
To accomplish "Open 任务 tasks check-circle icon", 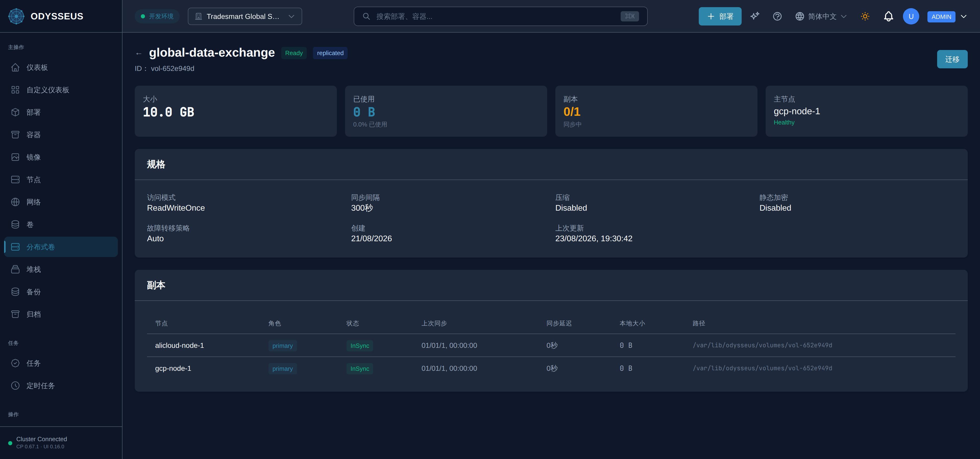I will (15, 363).
